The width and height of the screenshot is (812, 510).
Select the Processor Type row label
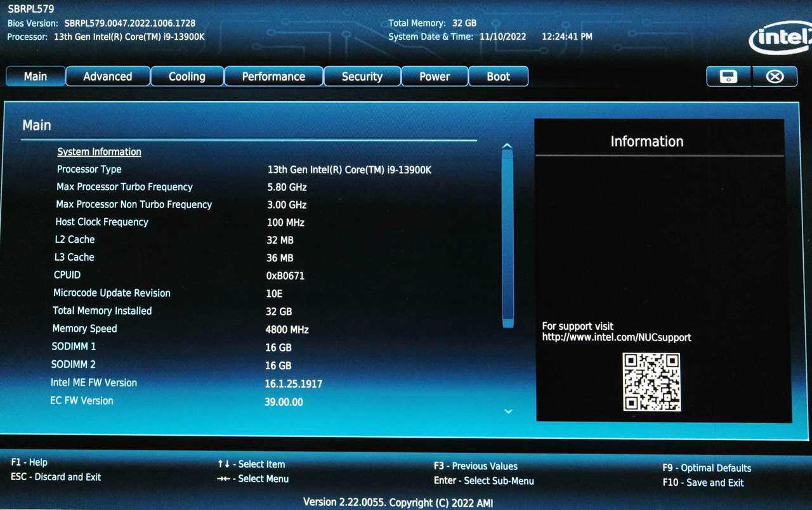89,169
